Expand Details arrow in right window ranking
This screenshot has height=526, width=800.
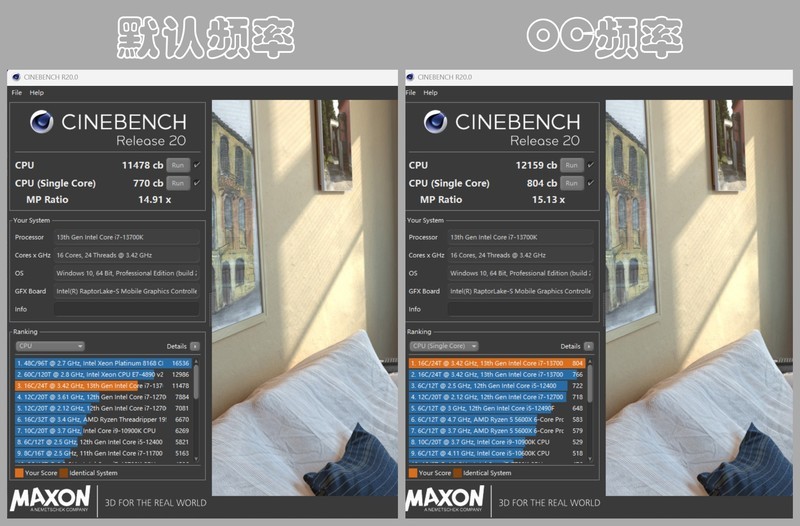(589, 346)
